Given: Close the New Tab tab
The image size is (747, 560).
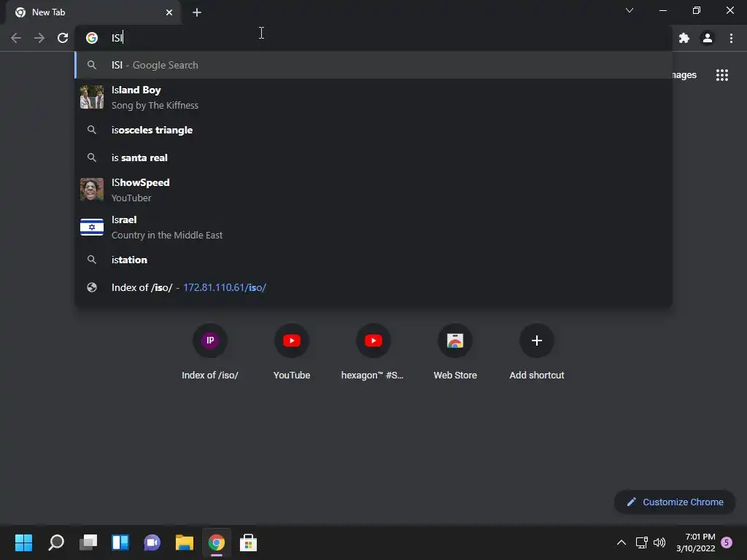Looking at the screenshot, I should 169,12.
